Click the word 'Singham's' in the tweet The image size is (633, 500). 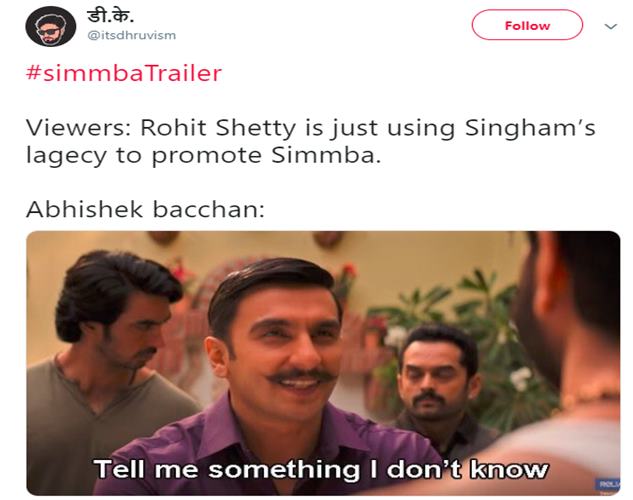[530, 128]
